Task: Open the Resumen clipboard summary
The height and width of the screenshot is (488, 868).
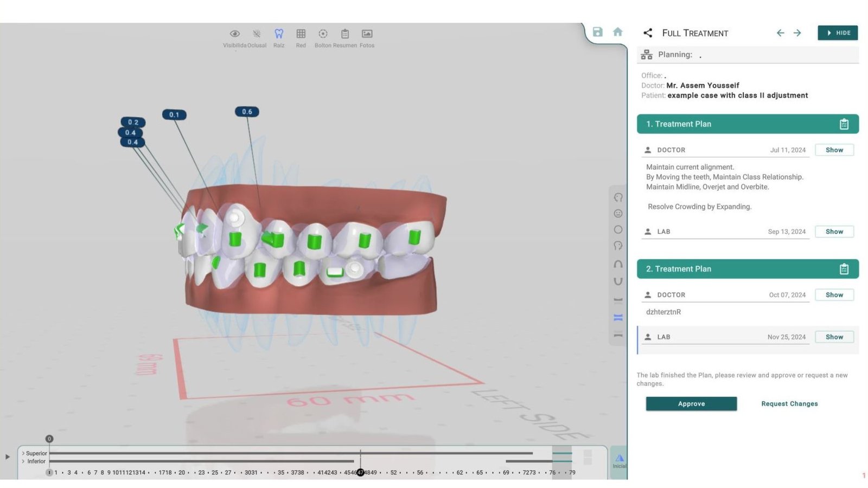Action: (x=344, y=34)
